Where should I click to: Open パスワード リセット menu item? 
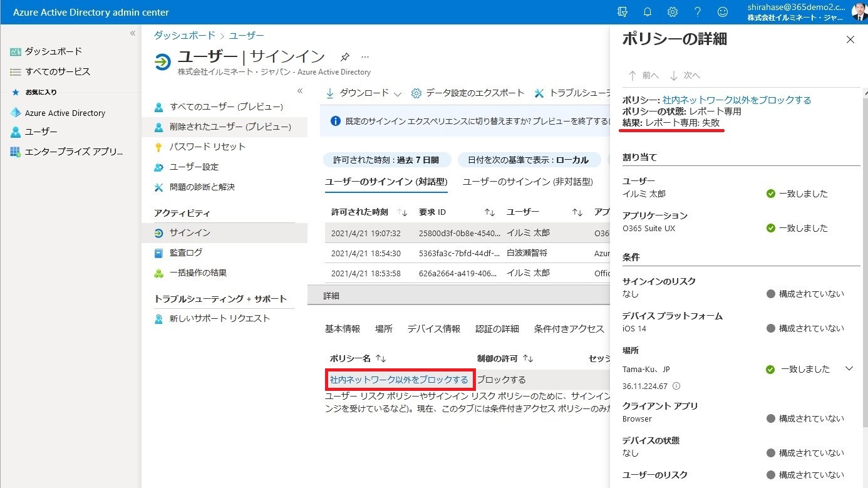tap(207, 147)
